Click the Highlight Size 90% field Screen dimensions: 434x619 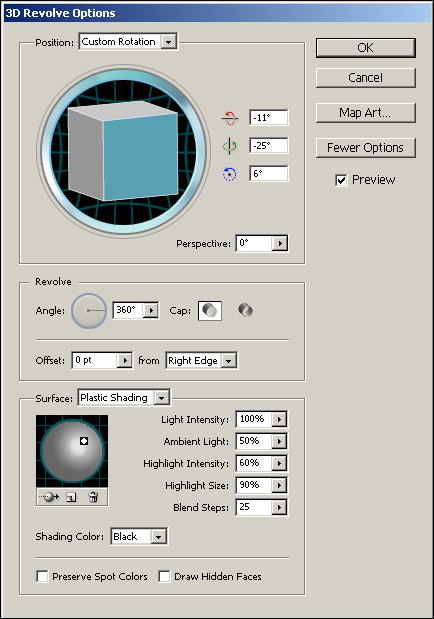pyautogui.click(x=254, y=485)
